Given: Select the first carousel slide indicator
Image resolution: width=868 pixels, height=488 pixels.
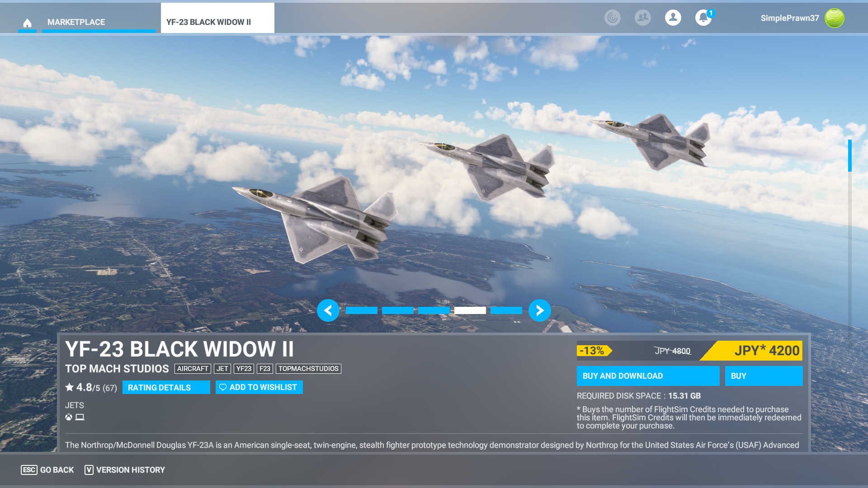Looking at the screenshot, I should click(x=361, y=310).
